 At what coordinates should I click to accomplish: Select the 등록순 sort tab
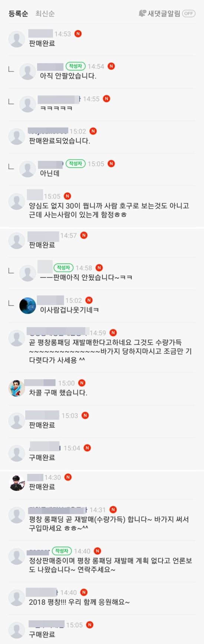pyautogui.click(x=18, y=14)
